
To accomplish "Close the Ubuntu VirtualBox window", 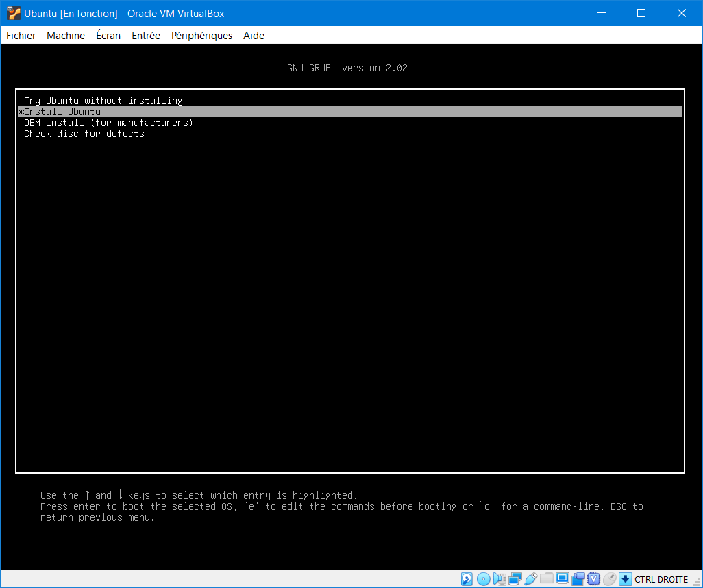I will (682, 13).
